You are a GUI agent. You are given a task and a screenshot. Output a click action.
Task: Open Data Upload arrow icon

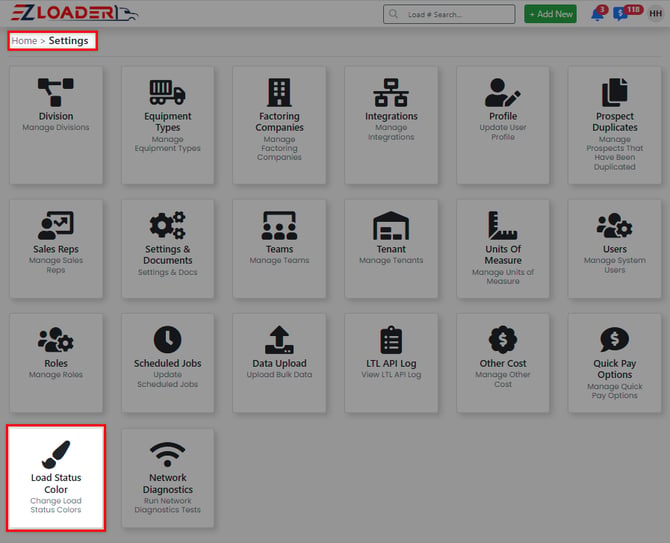(x=279, y=340)
